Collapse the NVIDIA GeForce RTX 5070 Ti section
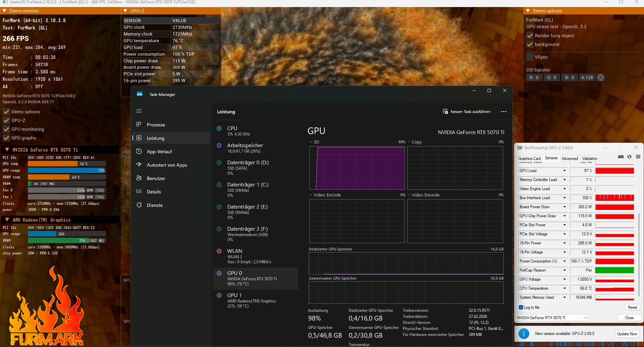The height and width of the screenshot is (347, 644). pyautogui.click(x=7, y=150)
